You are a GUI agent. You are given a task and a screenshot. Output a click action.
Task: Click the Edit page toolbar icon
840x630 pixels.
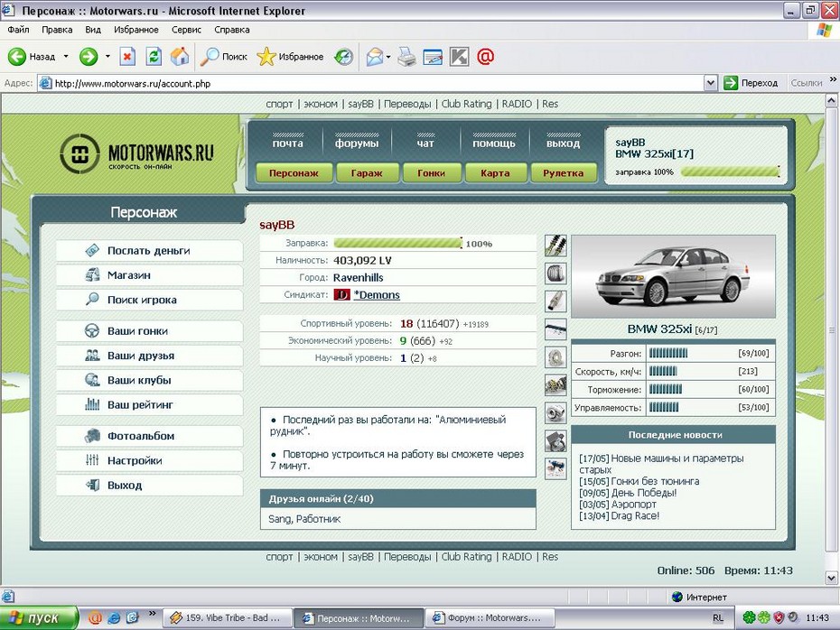tap(433, 57)
